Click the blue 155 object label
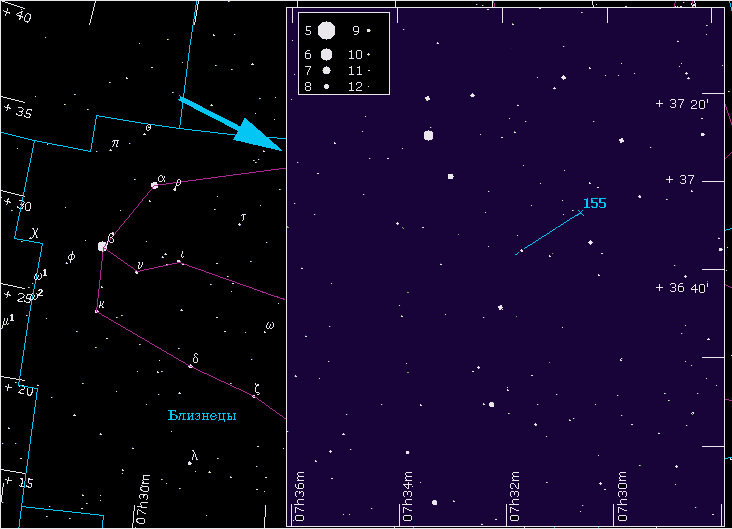Image resolution: width=732 pixels, height=529 pixels. (594, 203)
